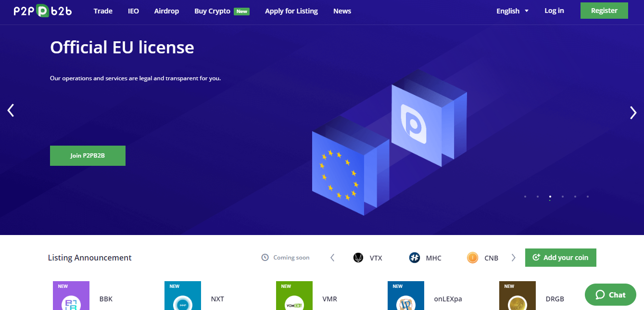Open the Trade menu
The width and height of the screenshot is (644, 310).
click(103, 11)
